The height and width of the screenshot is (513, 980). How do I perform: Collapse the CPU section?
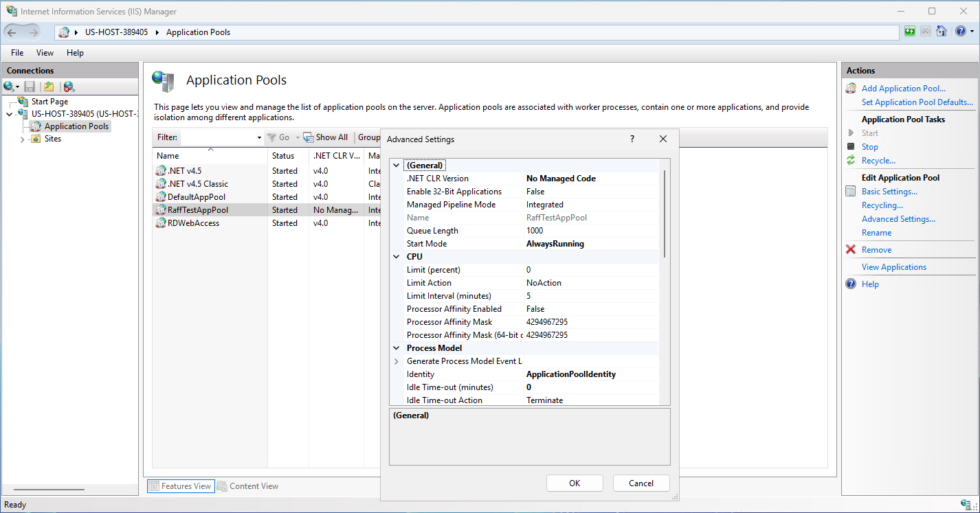click(396, 257)
